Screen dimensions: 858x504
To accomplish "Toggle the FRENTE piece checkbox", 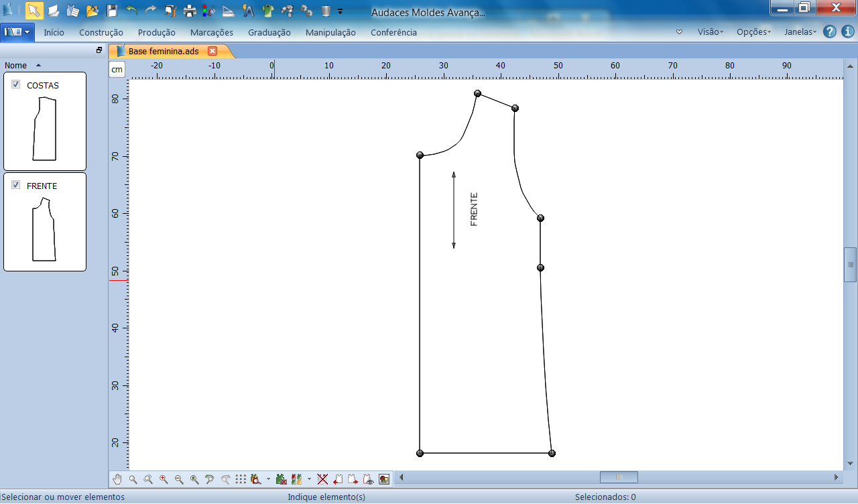I will pos(16,185).
